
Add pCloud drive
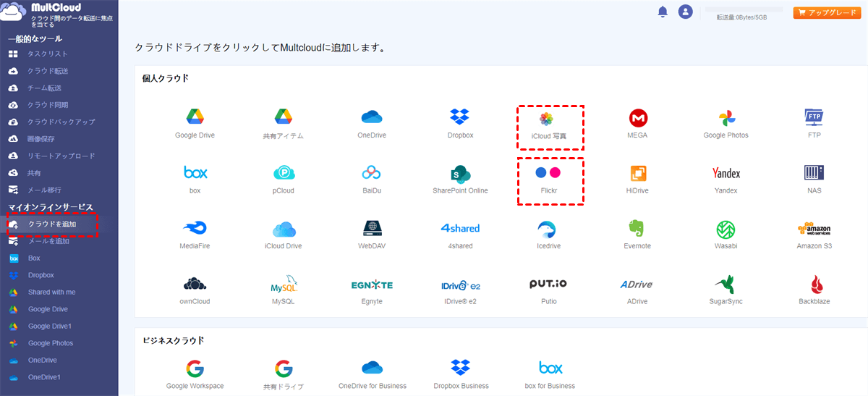284,172
